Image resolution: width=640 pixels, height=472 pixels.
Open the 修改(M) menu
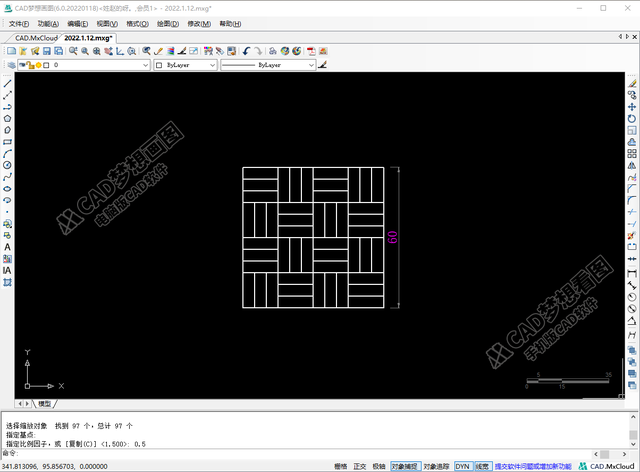199,24
